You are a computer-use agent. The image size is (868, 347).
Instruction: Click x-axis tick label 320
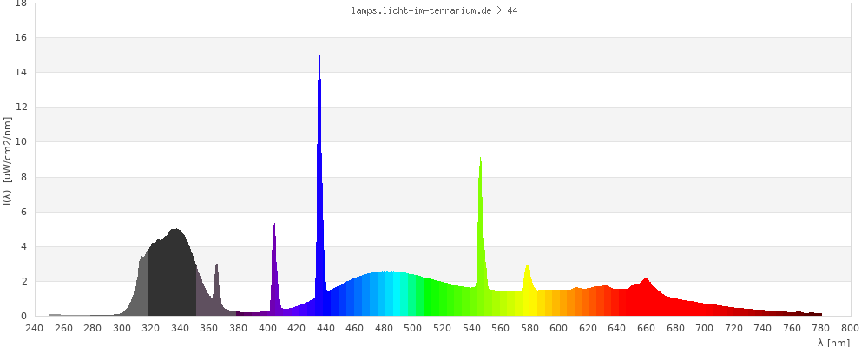[151, 328]
